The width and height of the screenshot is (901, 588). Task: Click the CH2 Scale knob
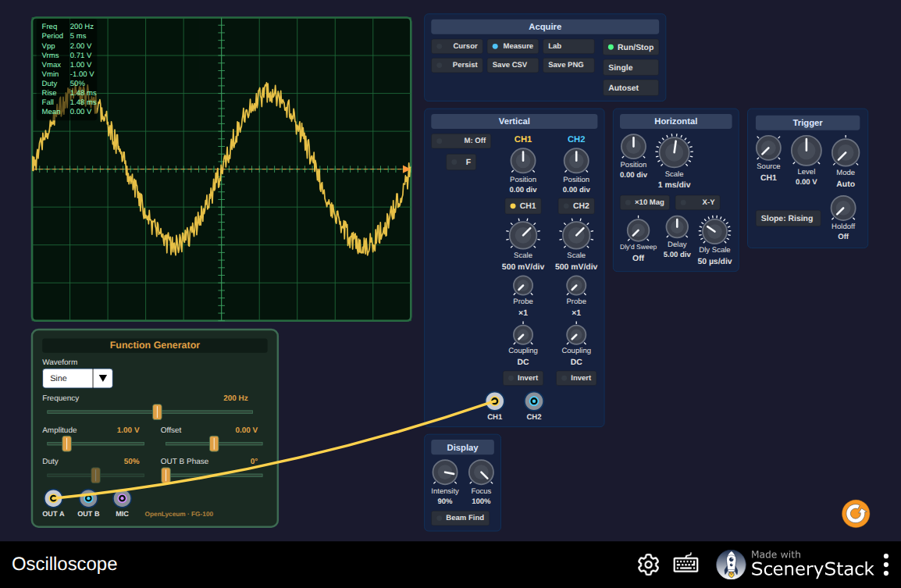[x=575, y=234]
